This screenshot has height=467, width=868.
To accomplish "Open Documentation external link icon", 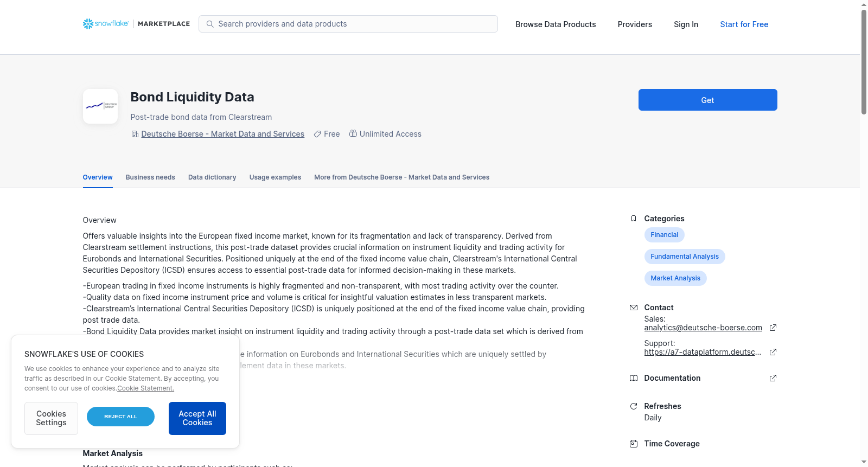I will tap(773, 378).
